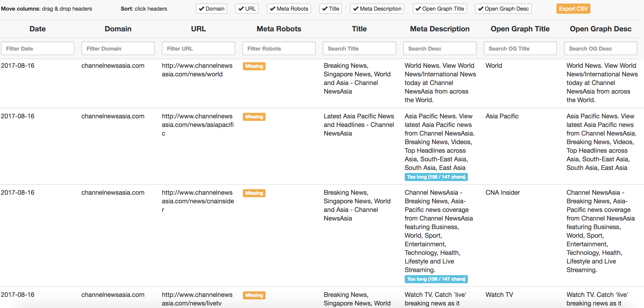644x308 pixels.
Task: Click Open Graph Desc starting 'World News. View'
Action: point(602,83)
